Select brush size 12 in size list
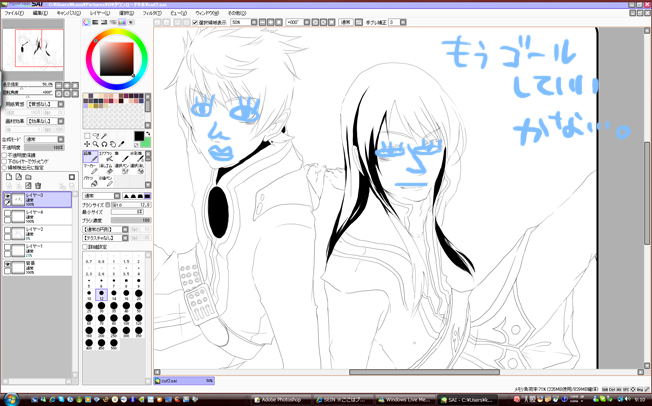Image resolution: width=652 pixels, height=406 pixels. [101, 295]
